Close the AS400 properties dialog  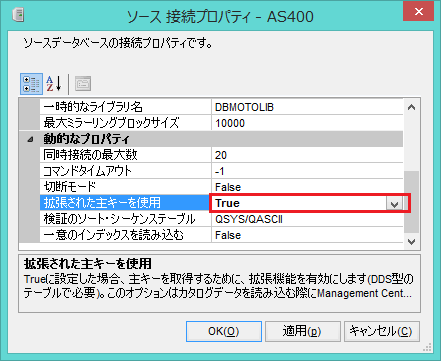[419, 12]
